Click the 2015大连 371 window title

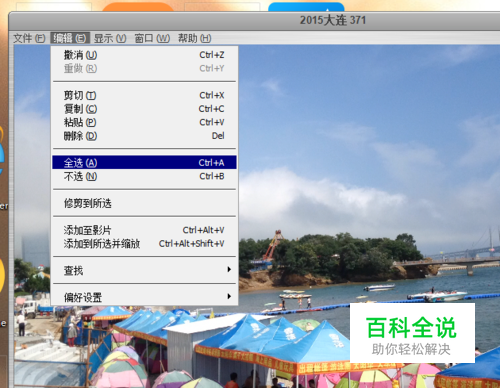tap(333, 20)
